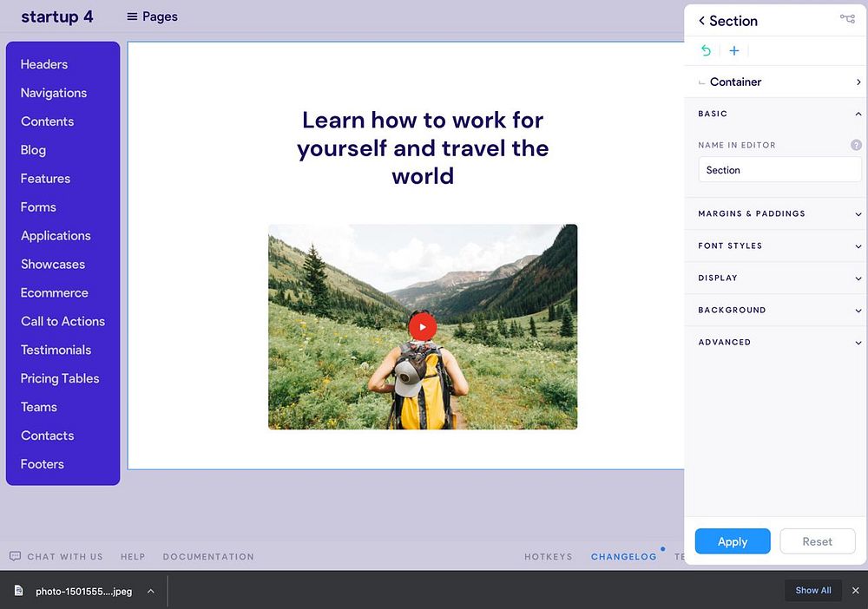The width and height of the screenshot is (868, 609).
Task: Click the blue plus add icon
Action: click(734, 51)
